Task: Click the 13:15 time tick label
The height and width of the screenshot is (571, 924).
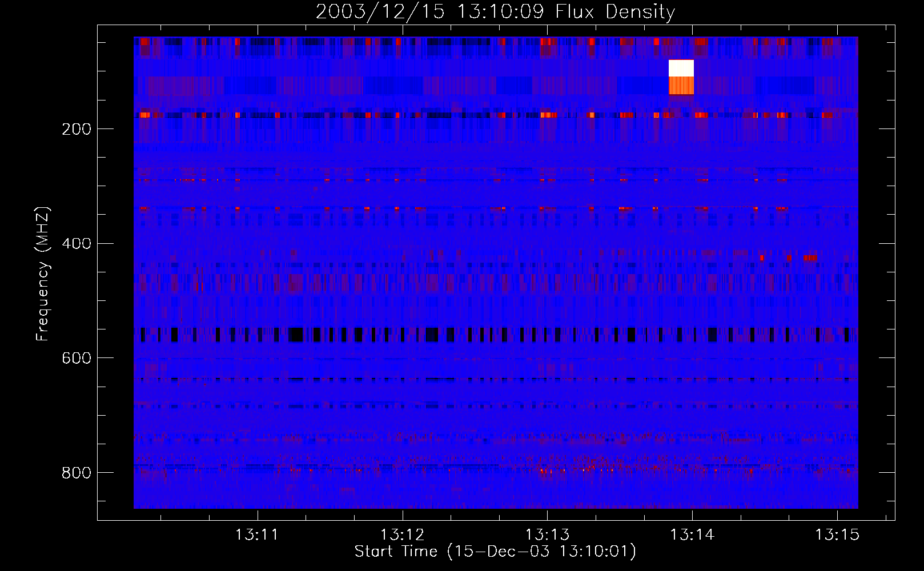Action: point(837,535)
